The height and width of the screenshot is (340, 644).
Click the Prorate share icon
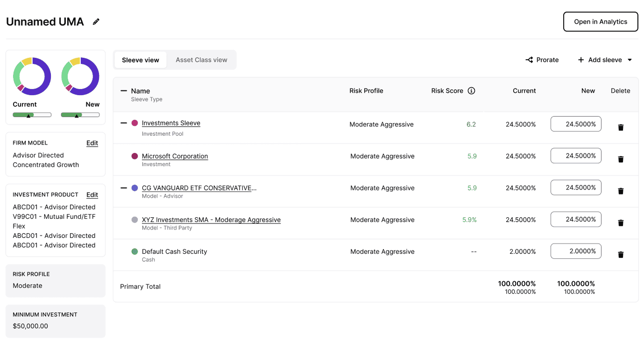point(529,60)
